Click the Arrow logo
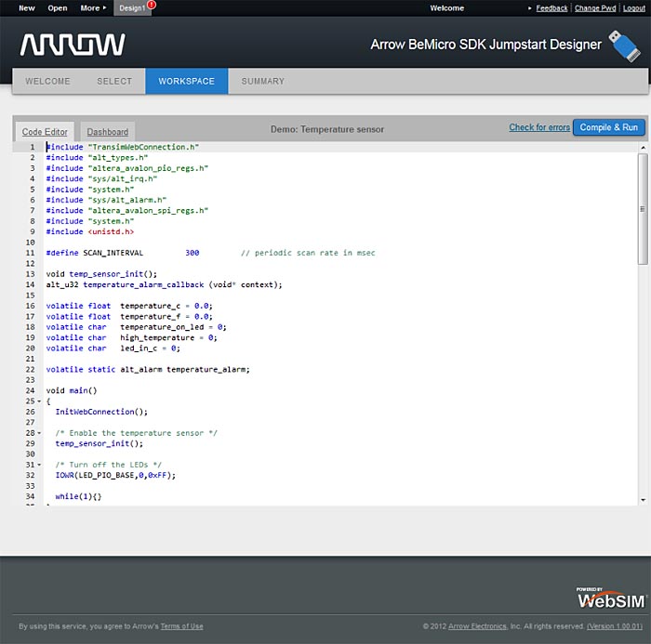Viewport: 651px width, 644px height. coord(73,45)
